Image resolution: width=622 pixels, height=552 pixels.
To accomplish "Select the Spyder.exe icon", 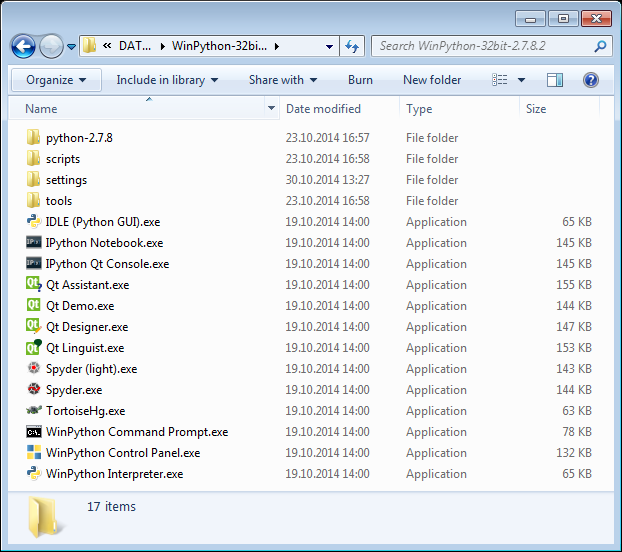I will pyautogui.click(x=34, y=389).
